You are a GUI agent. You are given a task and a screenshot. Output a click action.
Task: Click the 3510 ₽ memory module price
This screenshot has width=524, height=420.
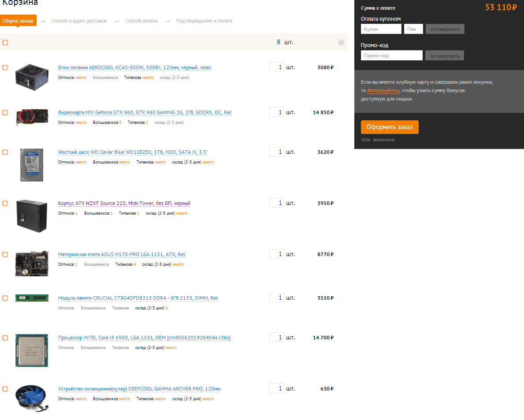[326, 298]
